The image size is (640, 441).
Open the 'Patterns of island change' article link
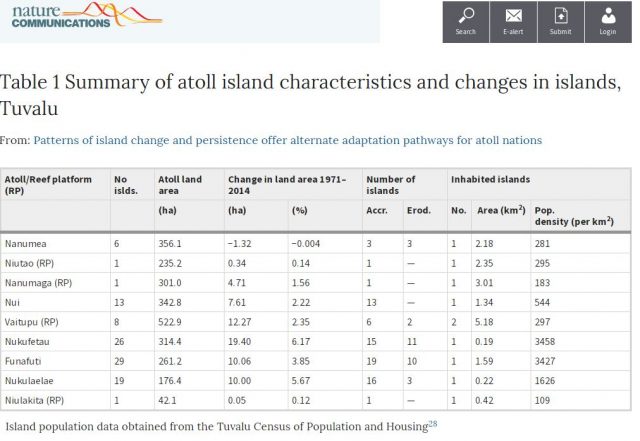click(x=288, y=140)
